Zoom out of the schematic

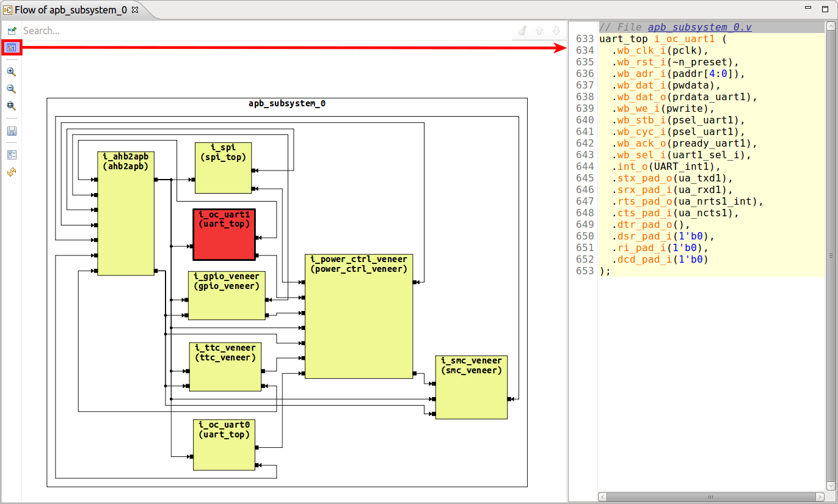tap(11, 89)
